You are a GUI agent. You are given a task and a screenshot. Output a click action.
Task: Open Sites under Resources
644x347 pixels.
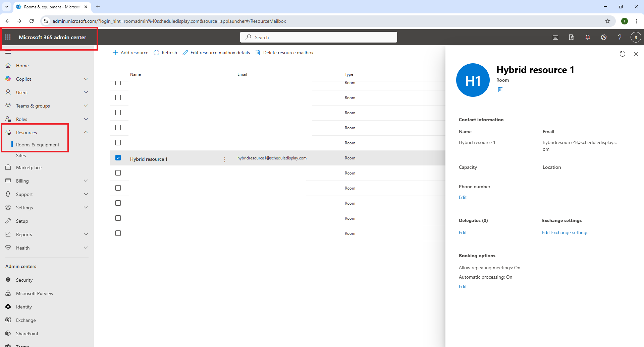(21, 155)
